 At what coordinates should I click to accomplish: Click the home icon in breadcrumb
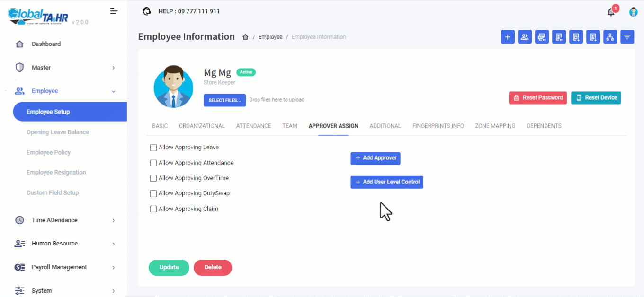tap(245, 37)
